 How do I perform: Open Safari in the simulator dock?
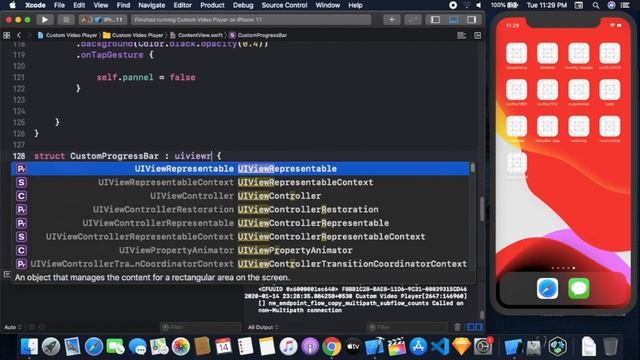tap(547, 289)
